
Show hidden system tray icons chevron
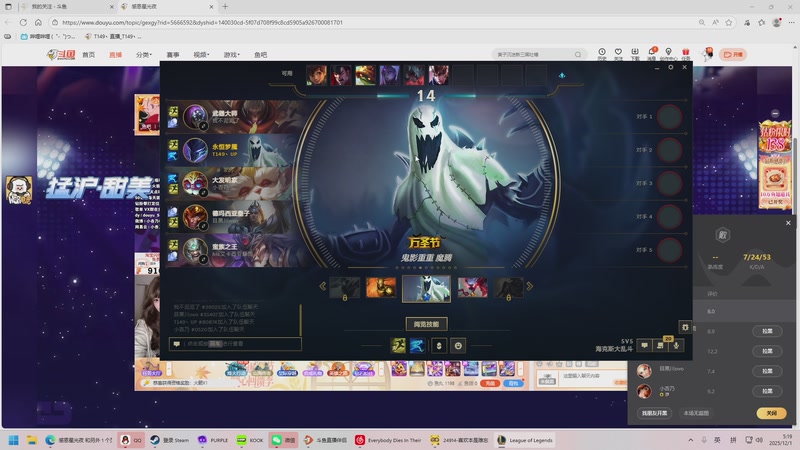[x=690, y=440]
